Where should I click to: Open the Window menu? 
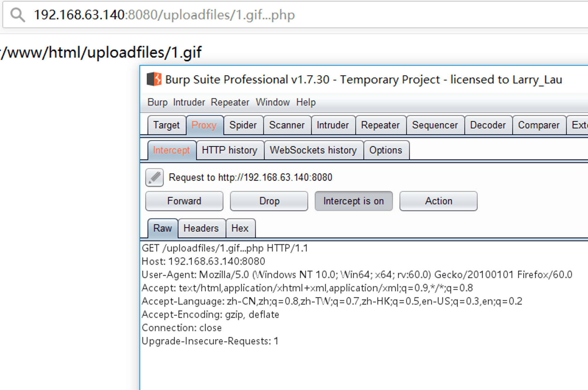click(273, 102)
